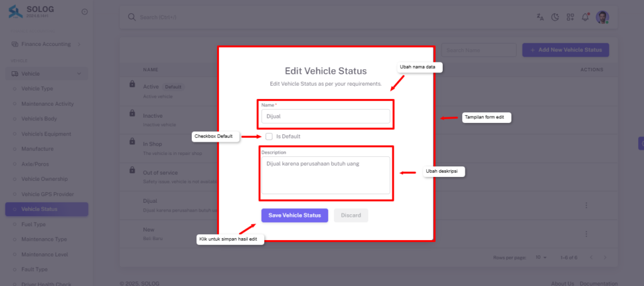Select Vehicle Status menu item
This screenshot has height=286, width=644.
click(47, 209)
